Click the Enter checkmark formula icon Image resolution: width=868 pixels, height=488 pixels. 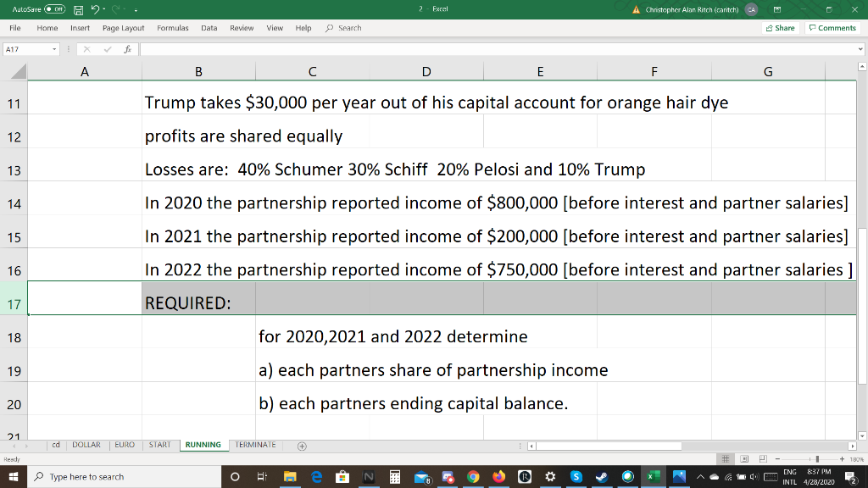click(108, 49)
